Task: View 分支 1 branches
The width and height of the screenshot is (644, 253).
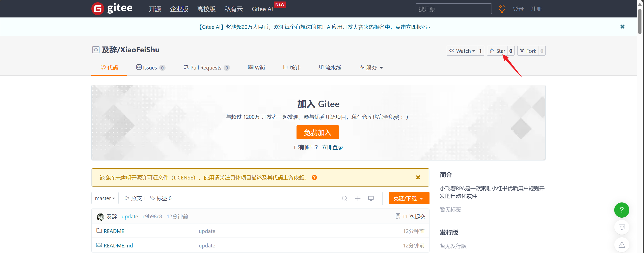Action: click(x=136, y=198)
